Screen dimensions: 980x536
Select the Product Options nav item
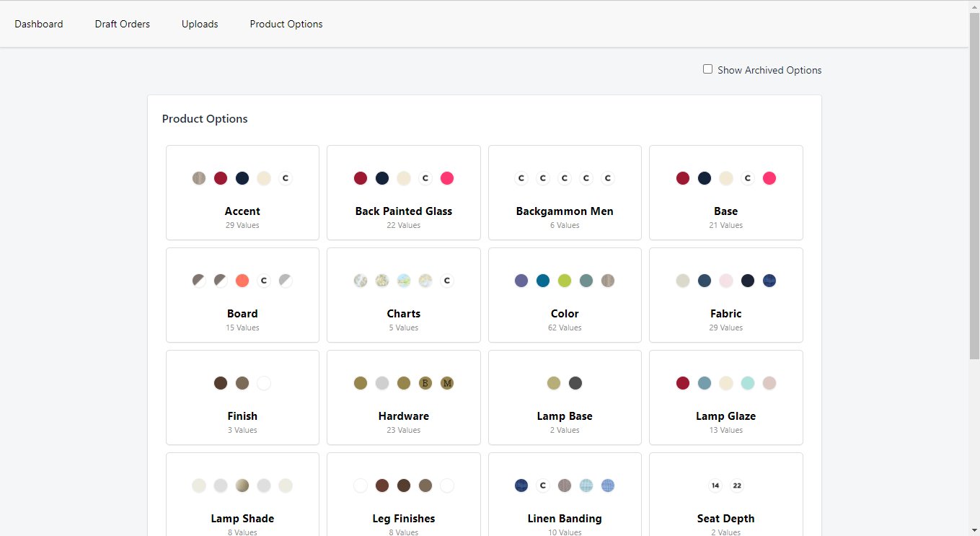point(286,24)
